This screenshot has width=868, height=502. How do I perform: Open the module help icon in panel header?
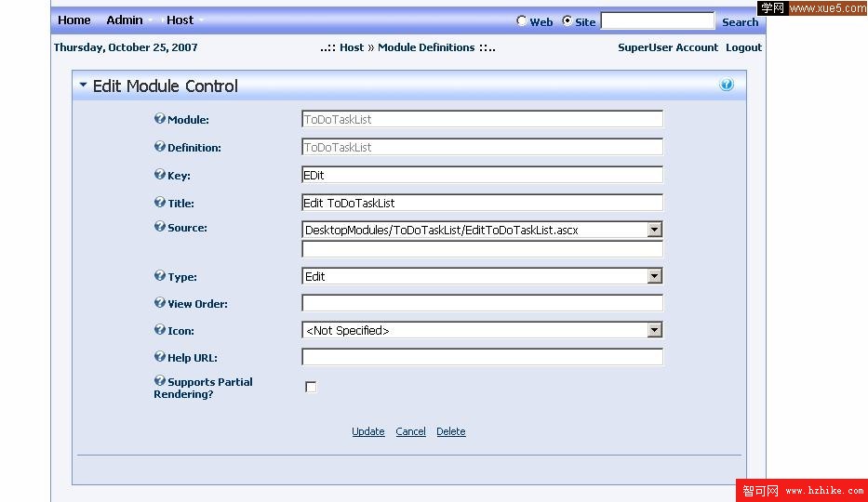pos(727,85)
